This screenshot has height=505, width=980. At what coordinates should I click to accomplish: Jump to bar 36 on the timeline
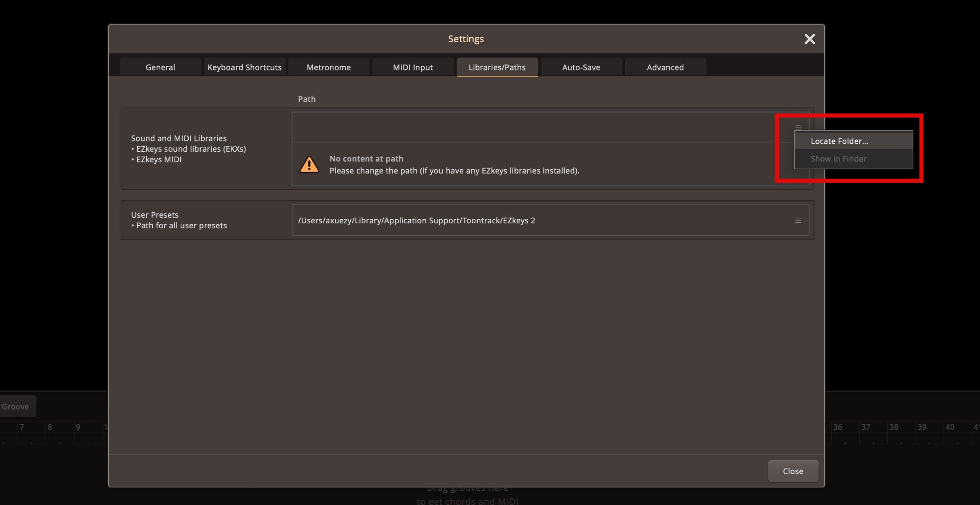pyautogui.click(x=838, y=427)
